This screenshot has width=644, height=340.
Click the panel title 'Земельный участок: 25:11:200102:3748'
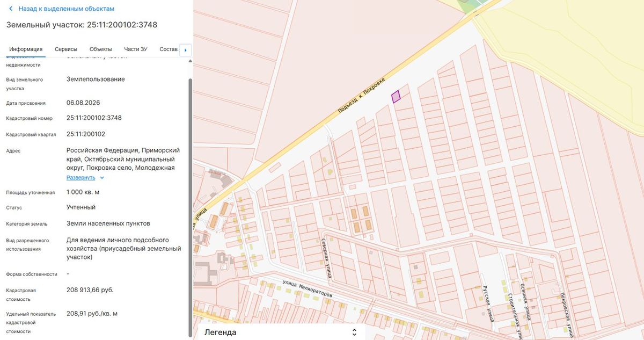click(x=82, y=25)
